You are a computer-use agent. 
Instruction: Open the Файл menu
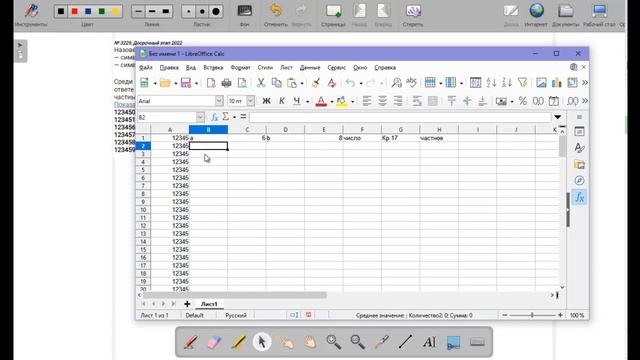146,68
